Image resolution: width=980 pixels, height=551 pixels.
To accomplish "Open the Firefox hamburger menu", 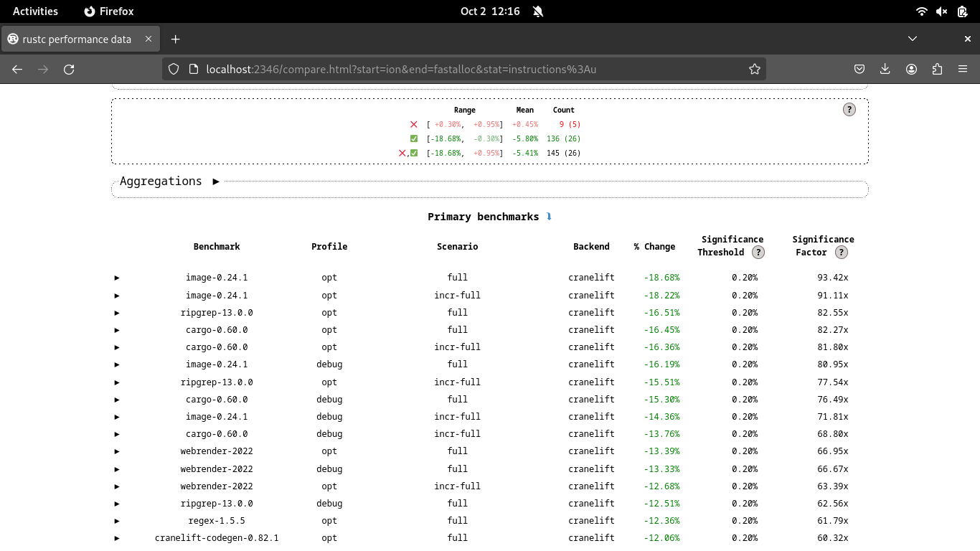I will pyautogui.click(x=963, y=69).
